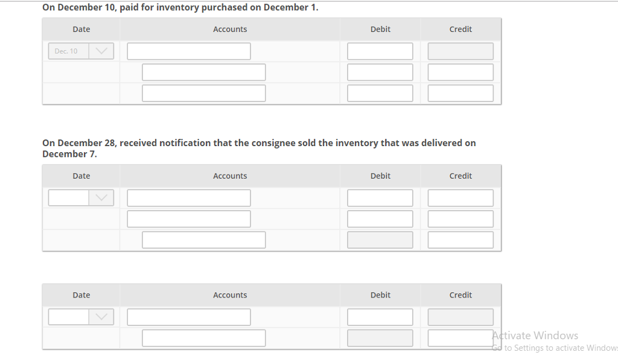
Task: Select second-row Credit field in bottom journal table
Action: (460, 338)
